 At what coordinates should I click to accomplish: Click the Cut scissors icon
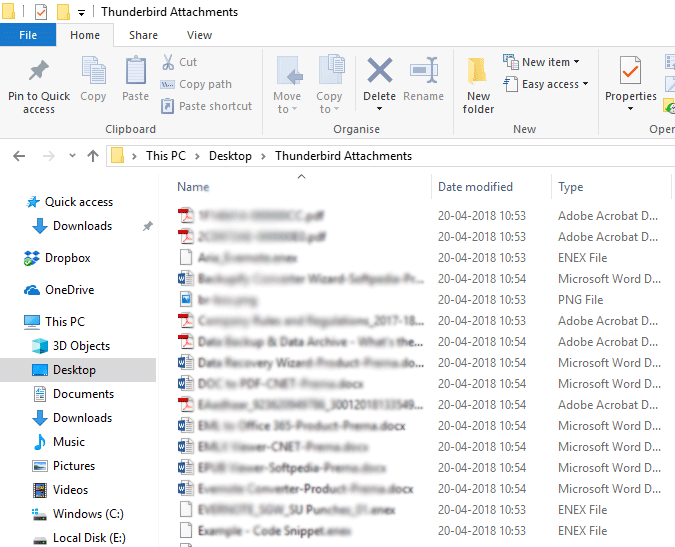[168, 62]
